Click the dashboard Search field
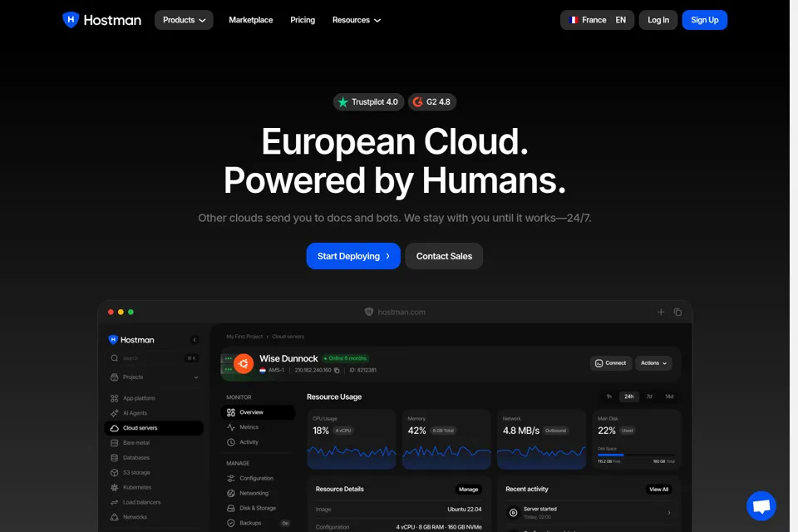Viewport: 798px width, 532px height. pos(153,358)
